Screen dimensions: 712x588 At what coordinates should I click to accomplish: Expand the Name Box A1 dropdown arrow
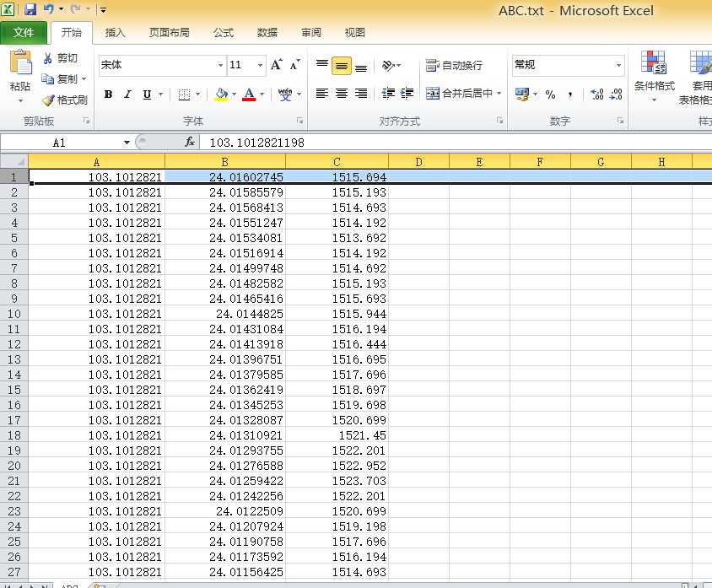tap(127, 143)
